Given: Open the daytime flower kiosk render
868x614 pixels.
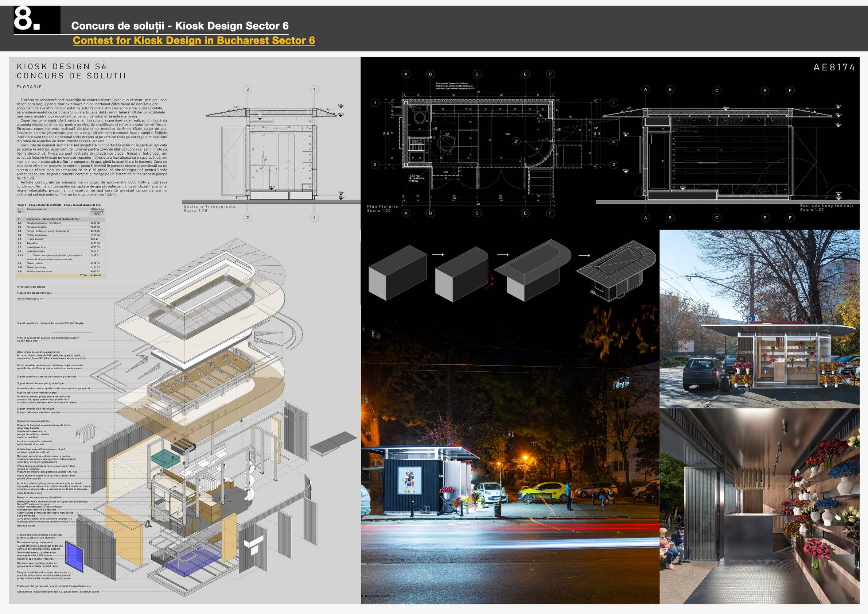Looking at the screenshot, I should 759,318.
